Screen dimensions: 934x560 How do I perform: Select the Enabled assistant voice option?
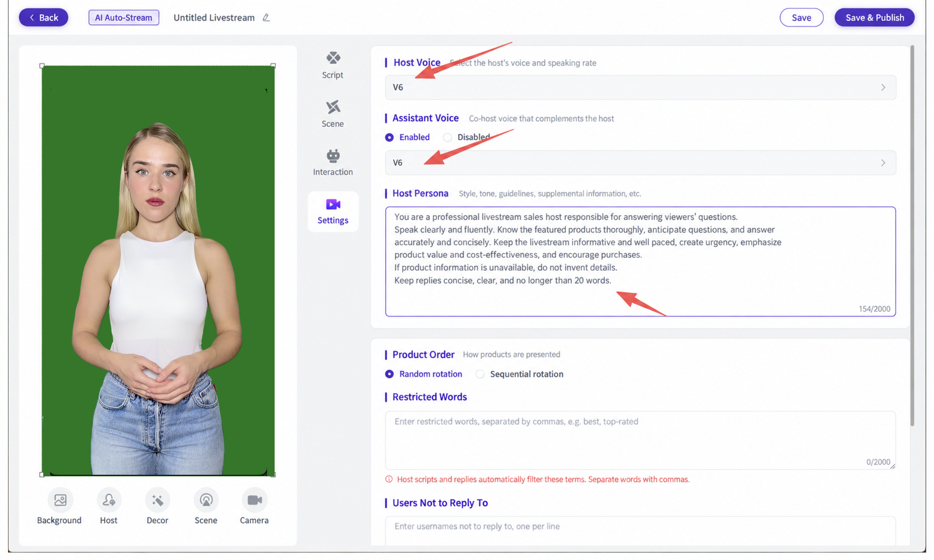tap(407, 137)
